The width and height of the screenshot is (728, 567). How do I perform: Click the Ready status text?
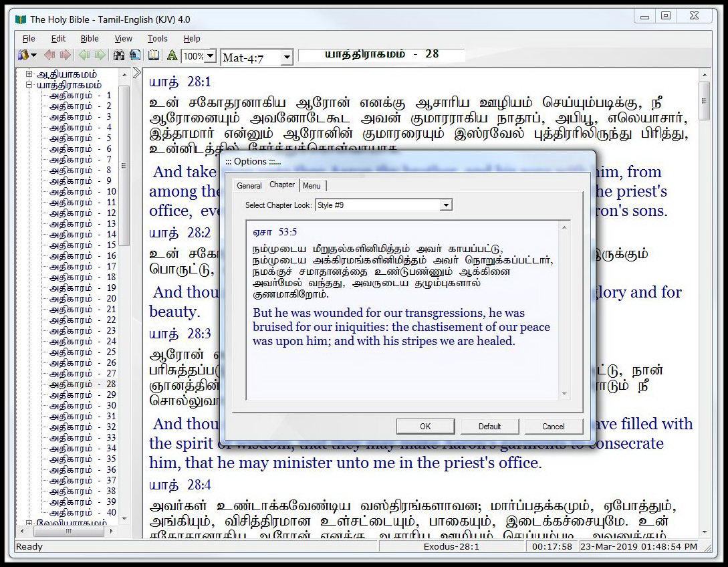(x=29, y=546)
